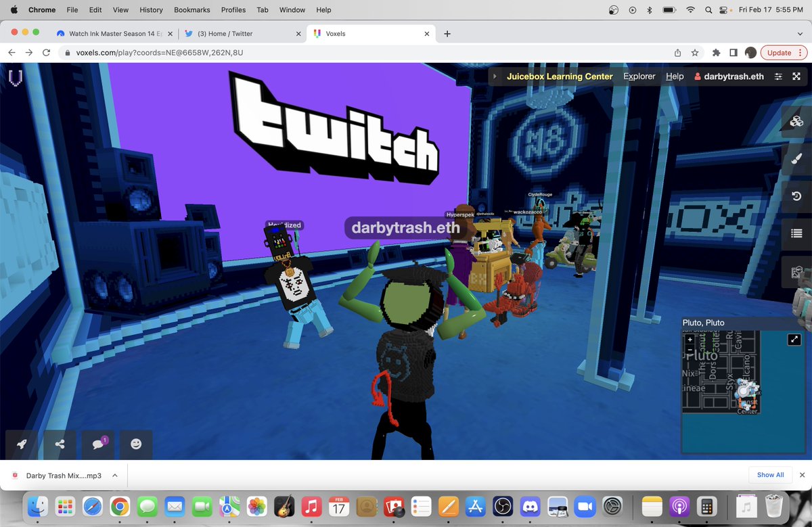Click the Chrome Update button
Screen dimensions: 812x527
pos(783,53)
